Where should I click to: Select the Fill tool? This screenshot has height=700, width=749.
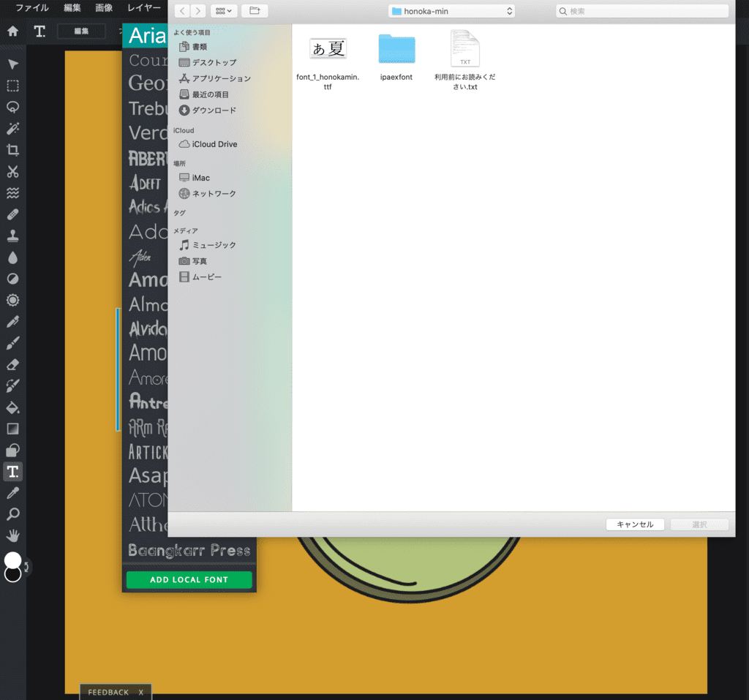pos(12,407)
